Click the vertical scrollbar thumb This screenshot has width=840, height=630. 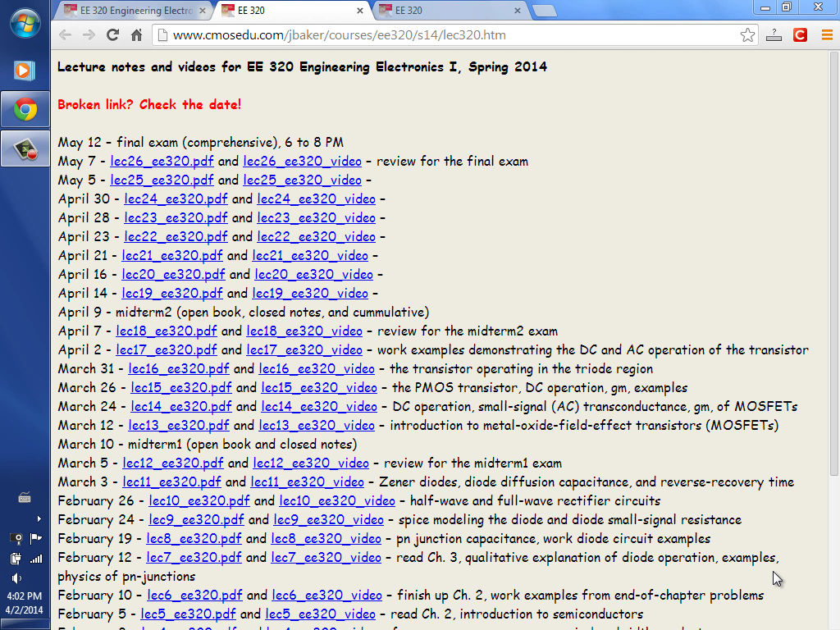[x=834, y=263]
